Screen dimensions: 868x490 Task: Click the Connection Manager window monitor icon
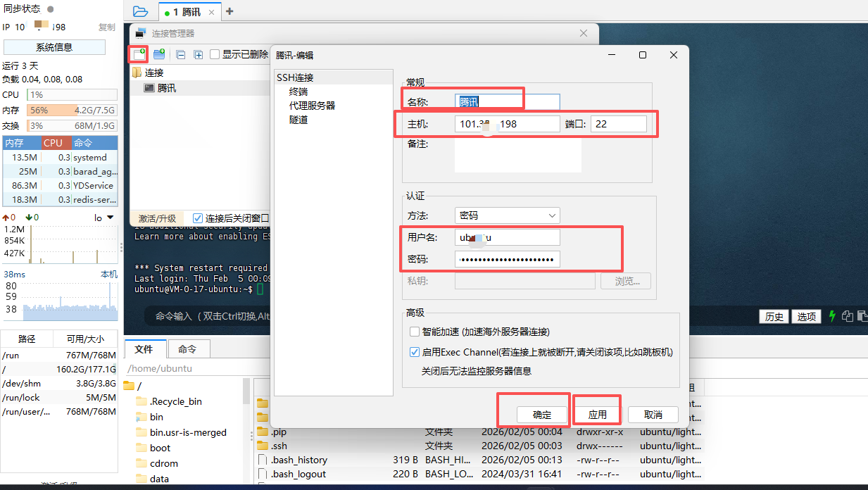[141, 33]
